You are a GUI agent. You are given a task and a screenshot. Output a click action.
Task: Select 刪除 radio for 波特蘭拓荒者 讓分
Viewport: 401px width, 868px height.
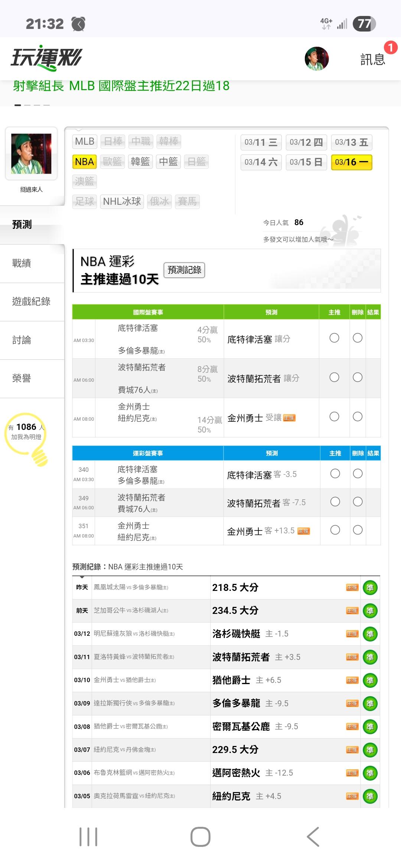tap(358, 377)
